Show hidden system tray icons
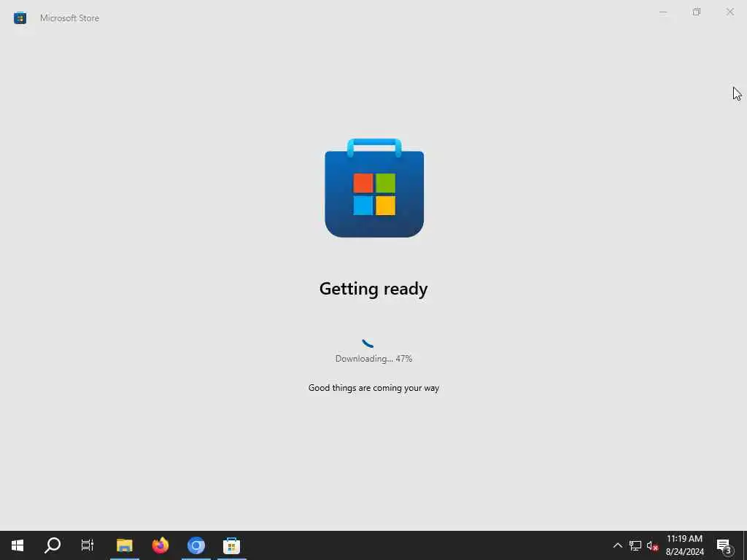 click(617, 545)
